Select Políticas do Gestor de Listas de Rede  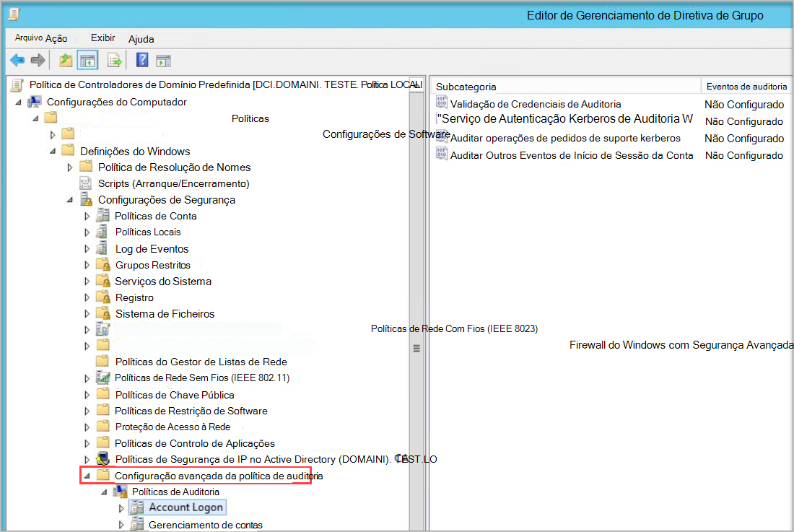coord(201,362)
